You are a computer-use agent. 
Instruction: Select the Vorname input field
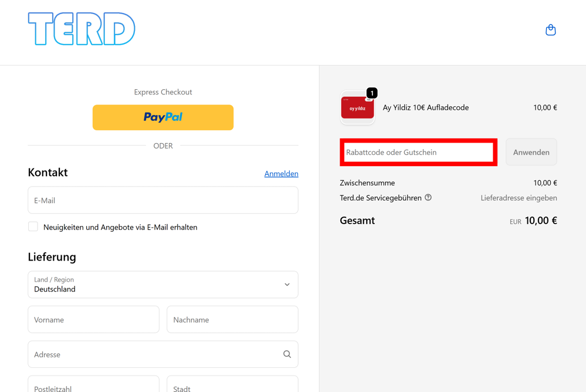click(x=93, y=319)
